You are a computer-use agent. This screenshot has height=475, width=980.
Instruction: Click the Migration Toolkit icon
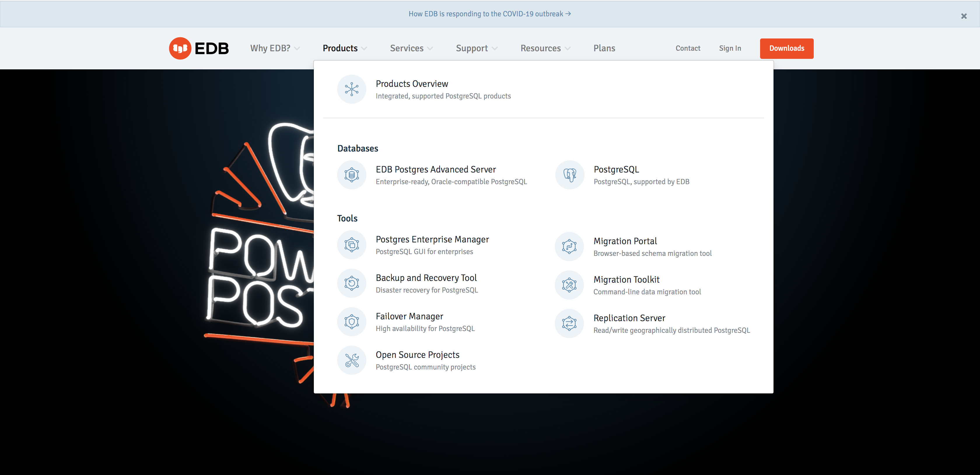570,285
